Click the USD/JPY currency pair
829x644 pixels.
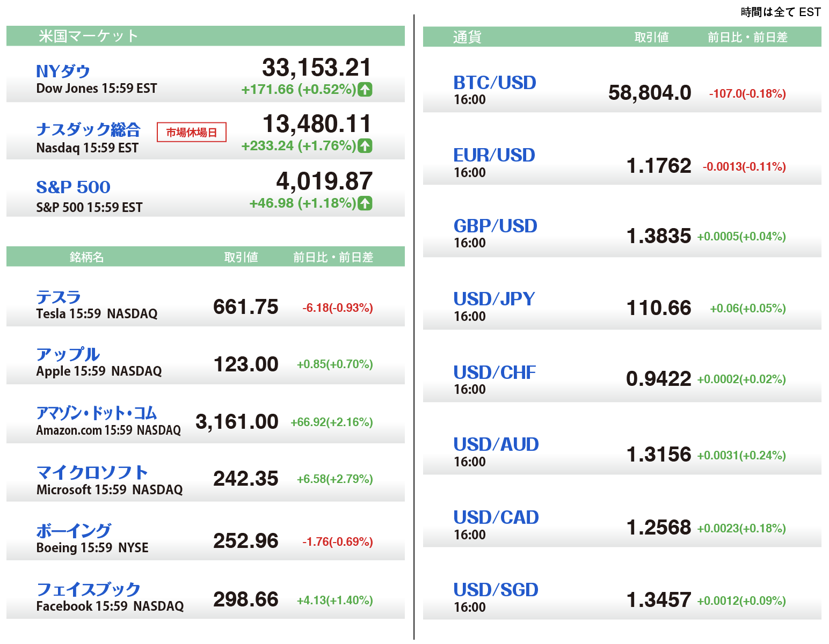point(494,299)
